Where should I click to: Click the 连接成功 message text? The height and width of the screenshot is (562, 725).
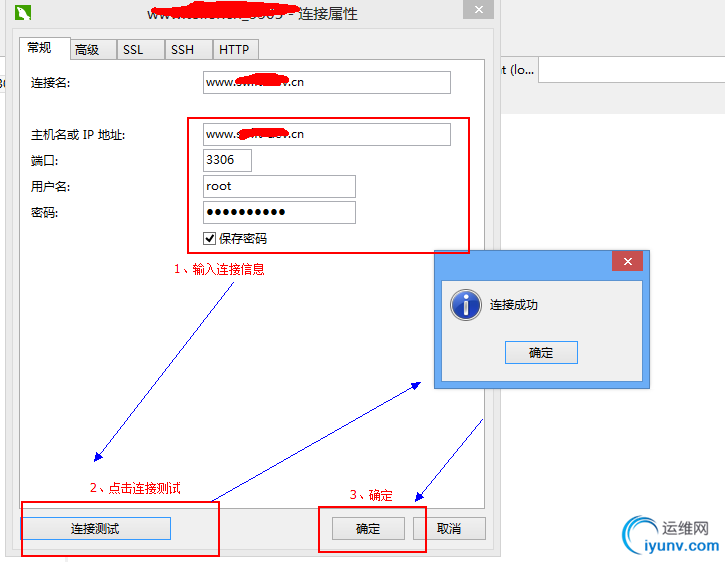pyautogui.click(x=514, y=305)
